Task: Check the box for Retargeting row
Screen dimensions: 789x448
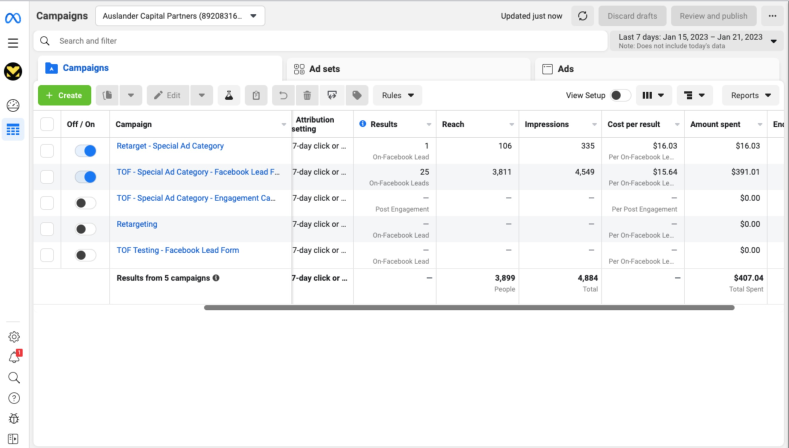Action: tap(47, 229)
